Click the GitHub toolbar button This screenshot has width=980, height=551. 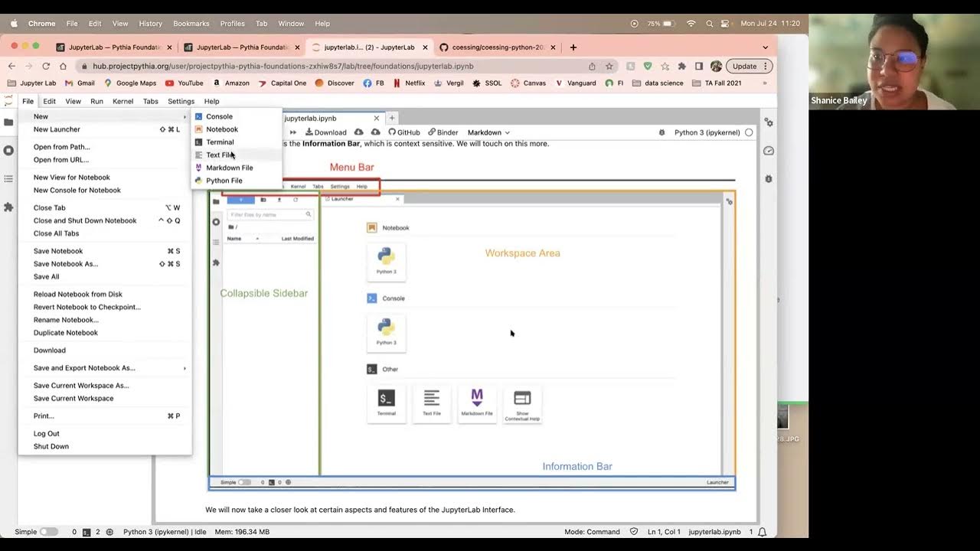click(403, 132)
